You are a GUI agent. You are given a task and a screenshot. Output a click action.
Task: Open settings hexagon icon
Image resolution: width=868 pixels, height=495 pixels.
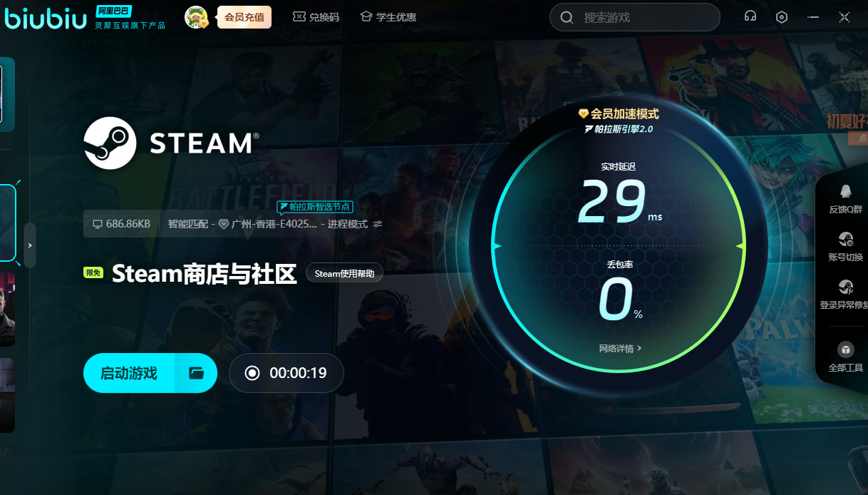point(782,17)
